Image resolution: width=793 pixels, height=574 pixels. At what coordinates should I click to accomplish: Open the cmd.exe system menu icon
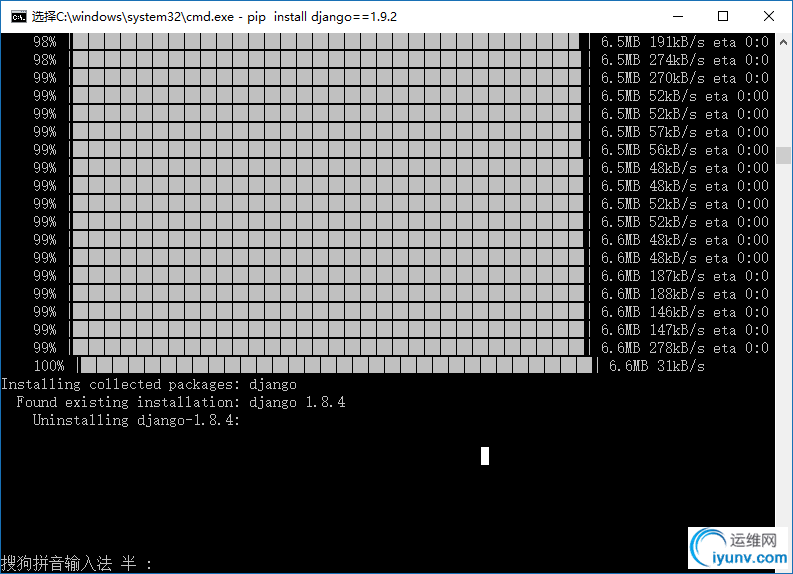tap(19, 17)
